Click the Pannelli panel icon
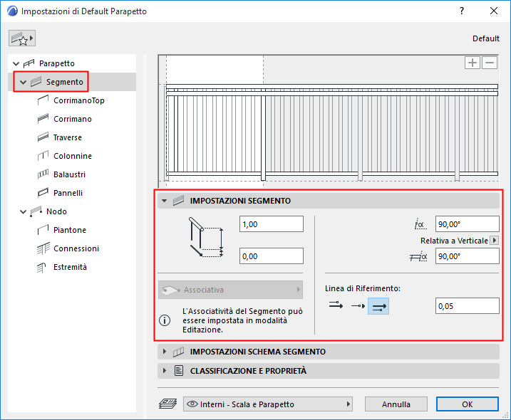The image size is (511, 420). [43, 193]
